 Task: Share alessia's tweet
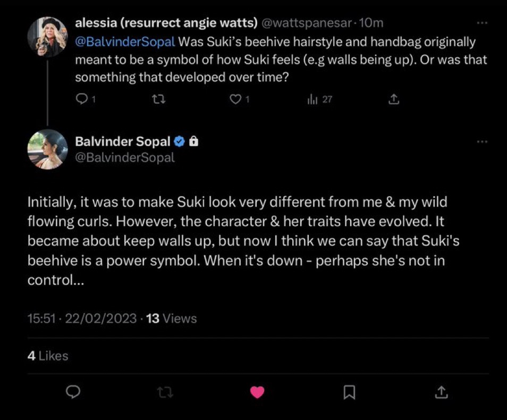point(393,99)
